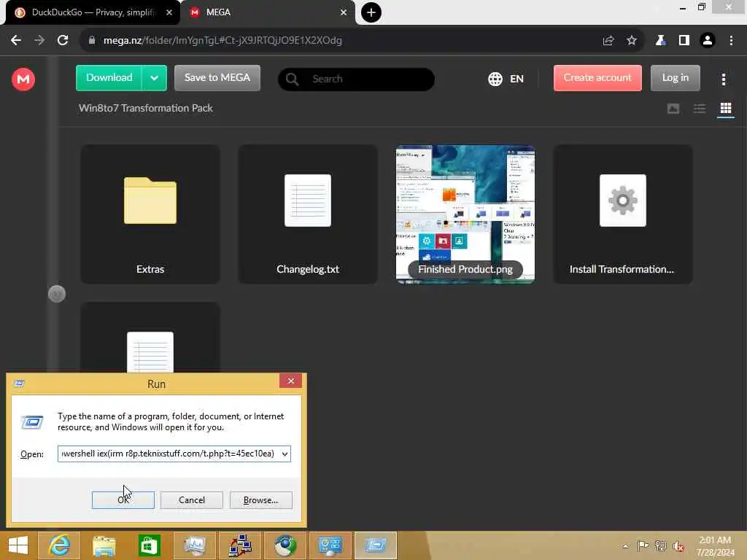Open the control panel taskbar icon
Image resolution: width=747 pixels, height=560 pixels.
point(330,545)
